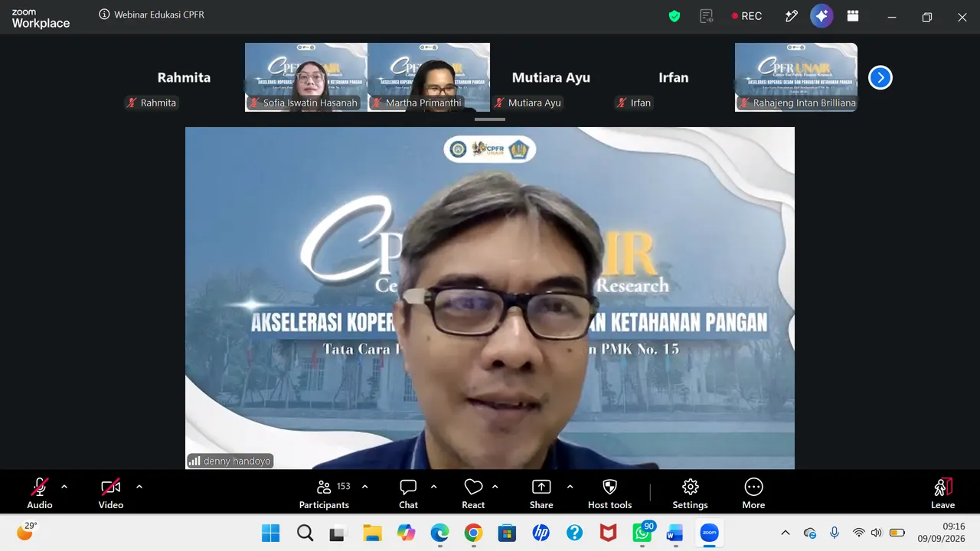Open McAfee from taskbar

[x=608, y=533]
